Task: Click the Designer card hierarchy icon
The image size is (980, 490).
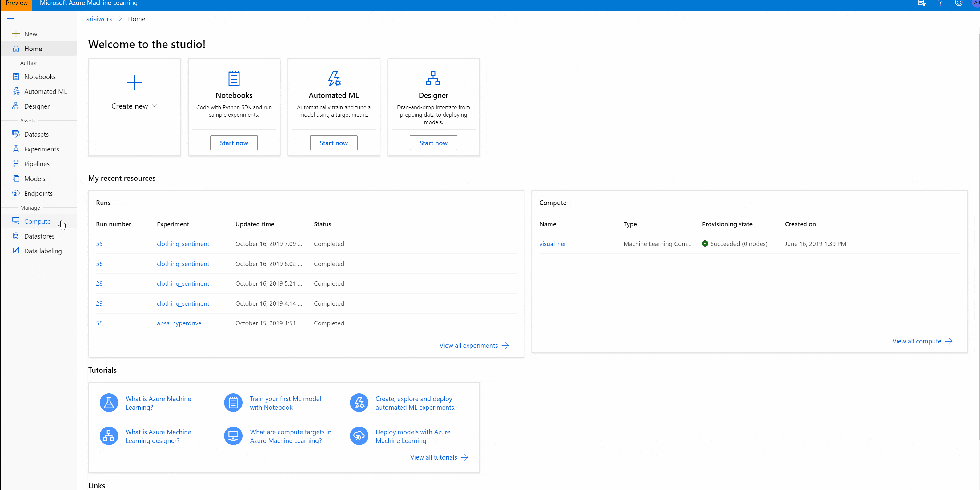Action: (433, 78)
